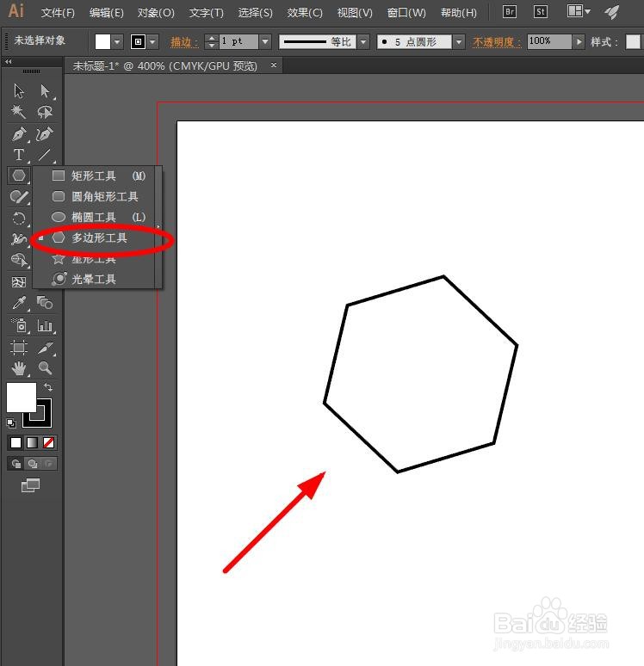644x666 pixels.
Task: Tear off the shape tools flyout
Action: point(158,227)
